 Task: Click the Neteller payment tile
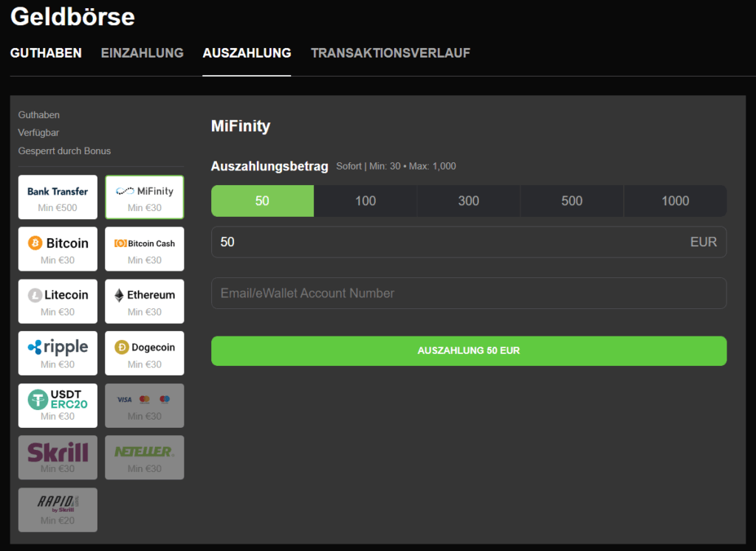145,457
